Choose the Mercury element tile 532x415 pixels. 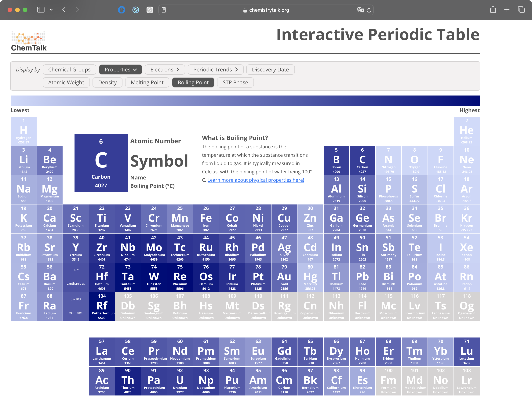(310, 277)
